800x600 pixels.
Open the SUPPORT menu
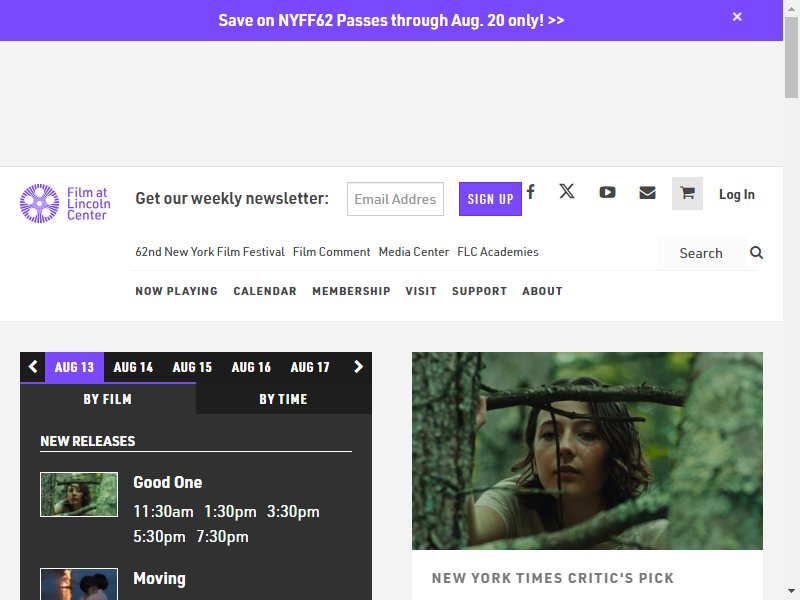pos(479,291)
